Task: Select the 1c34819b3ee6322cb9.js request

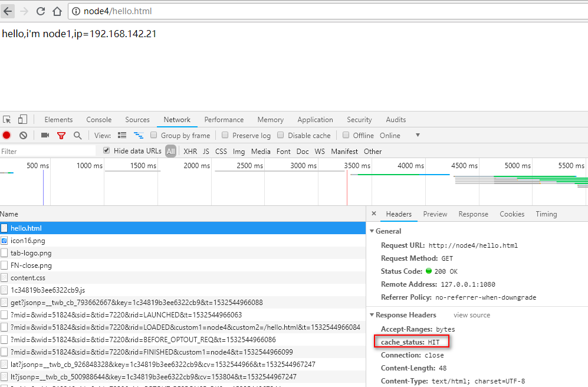Action: click(x=183, y=290)
